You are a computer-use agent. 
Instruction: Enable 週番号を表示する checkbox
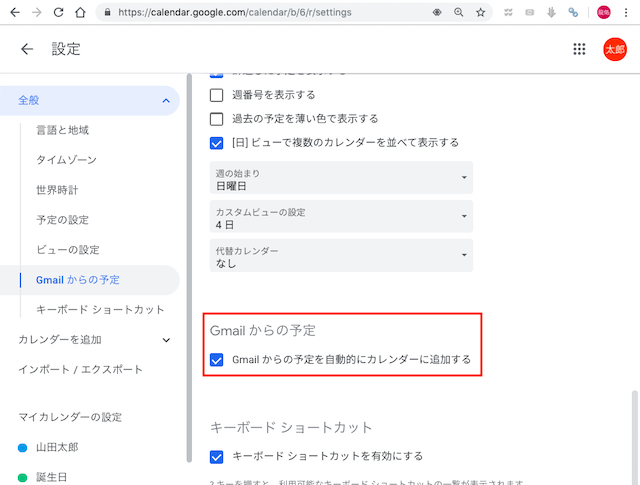(x=216, y=95)
